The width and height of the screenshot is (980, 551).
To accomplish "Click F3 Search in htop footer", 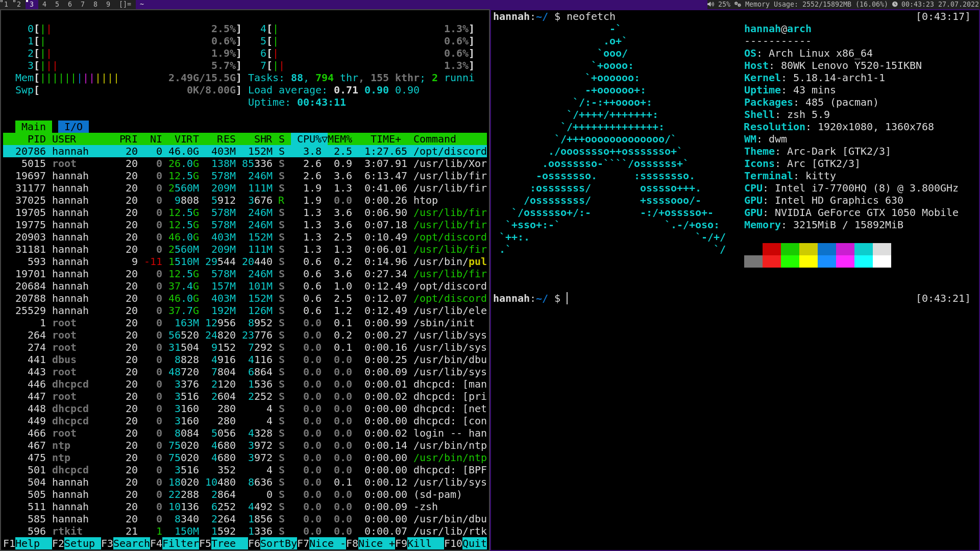I will point(126,543).
